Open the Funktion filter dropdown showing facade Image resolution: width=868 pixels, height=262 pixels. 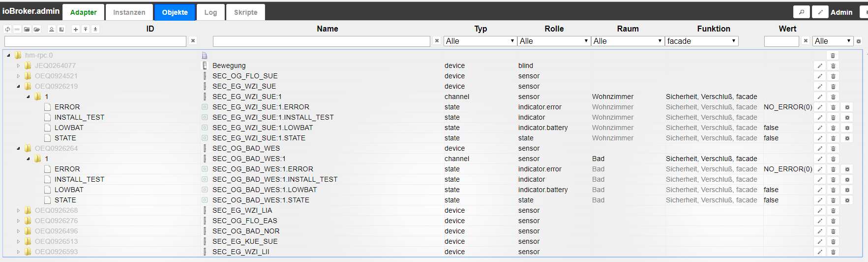tap(701, 41)
